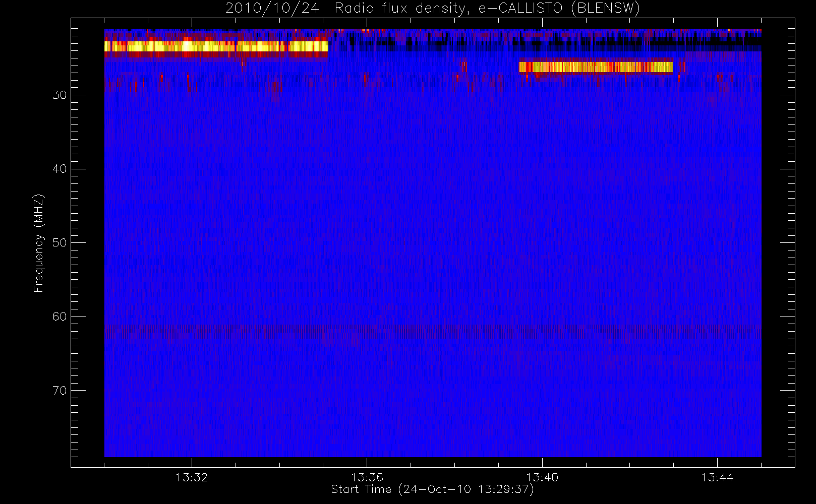Click the 'Frequency (MHZ)' axis label
The image size is (816, 504).
tap(39, 243)
